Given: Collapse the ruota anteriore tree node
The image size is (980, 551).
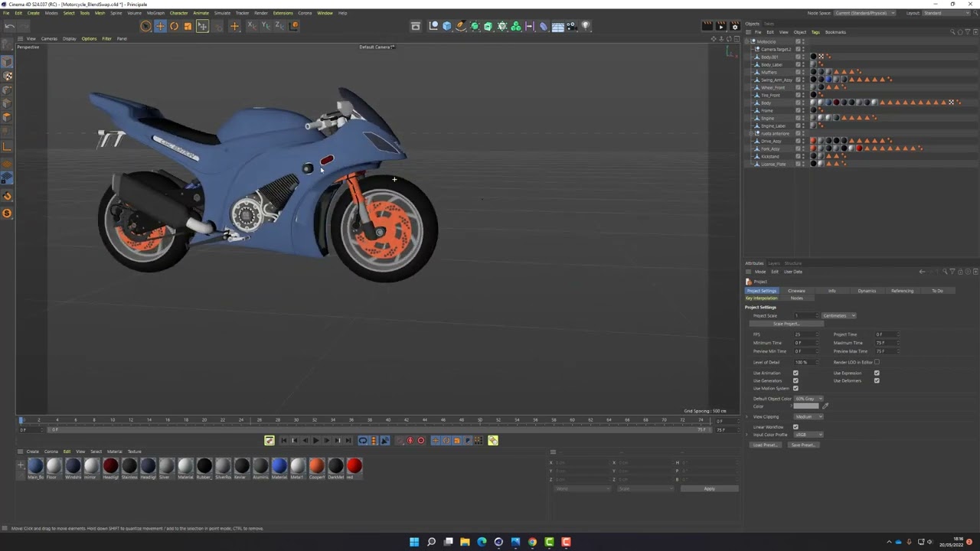Looking at the screenshot, I should pos(753,133).
